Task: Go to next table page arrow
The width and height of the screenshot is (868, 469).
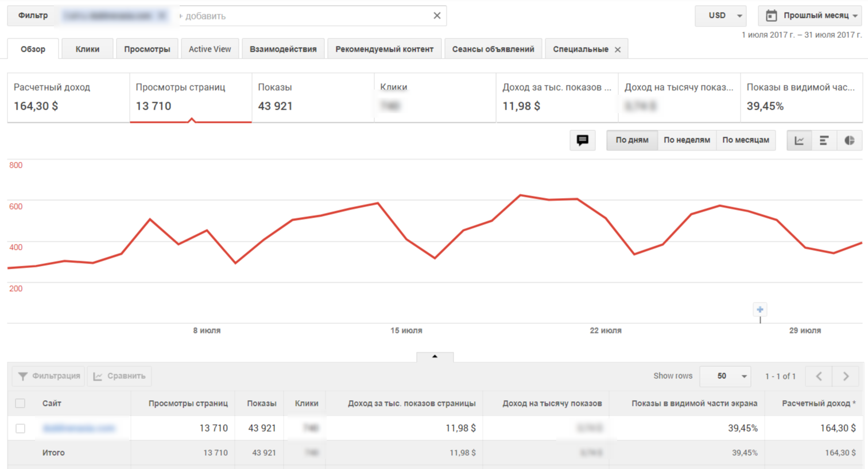Action: tap(846, 376)
